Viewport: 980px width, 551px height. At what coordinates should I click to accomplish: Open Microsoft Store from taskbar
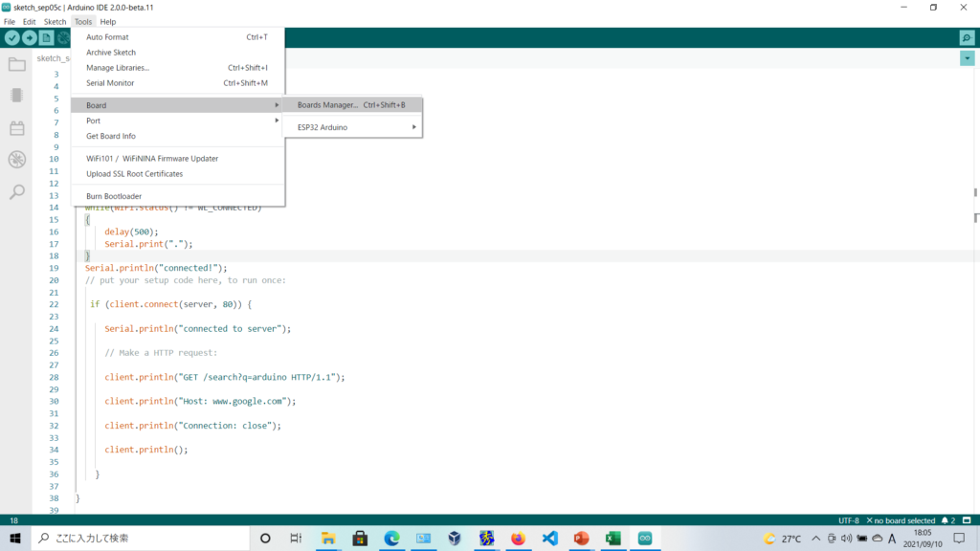(360, 538)
